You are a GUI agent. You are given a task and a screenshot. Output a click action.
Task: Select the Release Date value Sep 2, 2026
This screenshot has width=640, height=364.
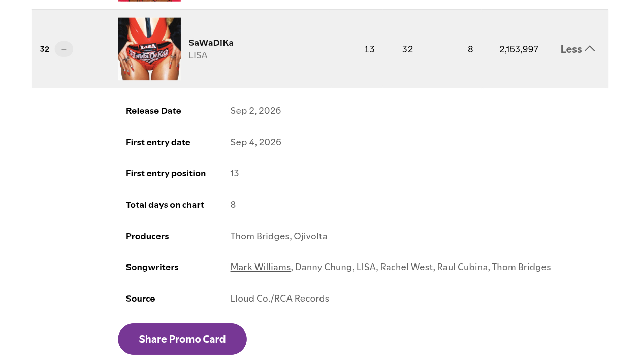(x=255, y=111)
